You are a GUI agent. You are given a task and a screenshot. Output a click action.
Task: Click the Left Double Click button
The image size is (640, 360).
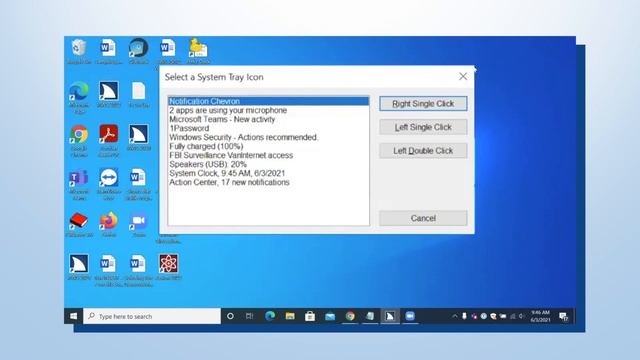pyautogui.click(x=423, y=151)
